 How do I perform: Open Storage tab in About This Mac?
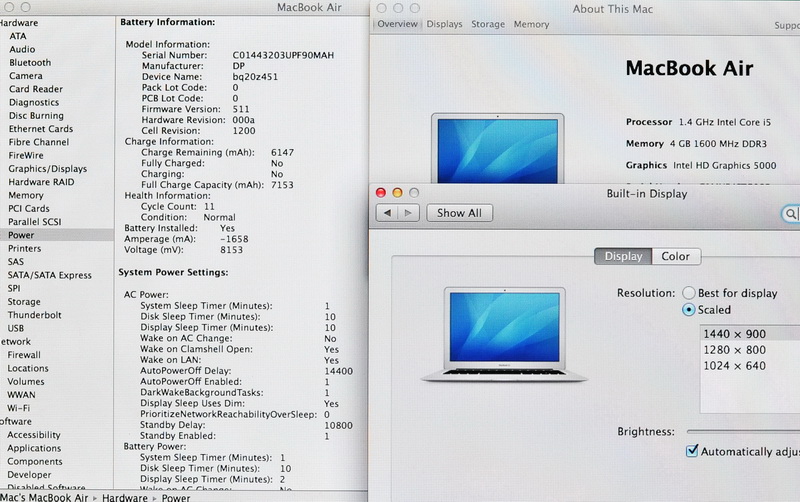488,24
